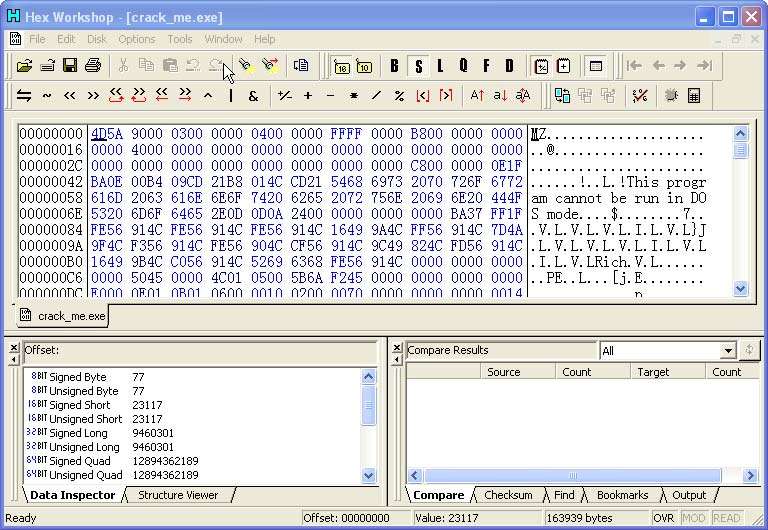Open the File menu
Viewport: 768px width, 530px height.
click(37, 39)
